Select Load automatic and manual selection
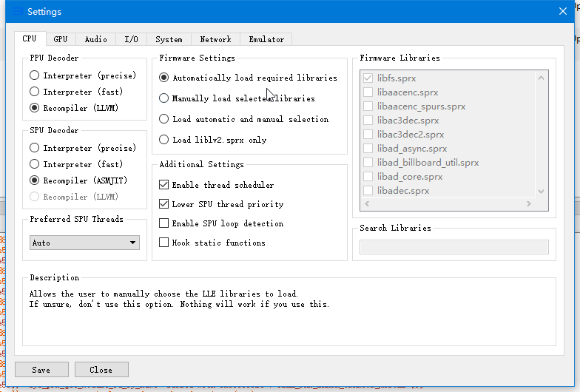This screenshot has height=392, width=580. [x=244, y=119]
